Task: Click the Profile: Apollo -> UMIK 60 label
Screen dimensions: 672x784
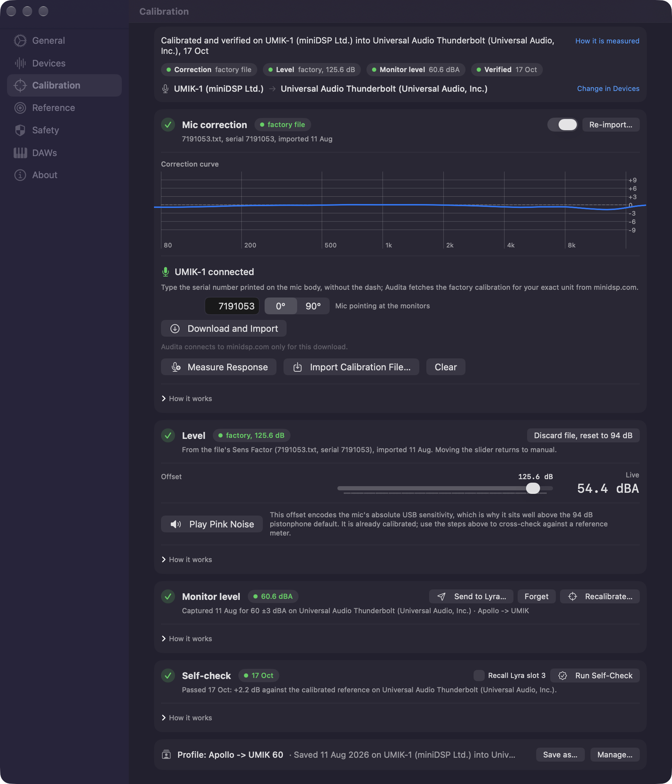Action: click(230, 755)
